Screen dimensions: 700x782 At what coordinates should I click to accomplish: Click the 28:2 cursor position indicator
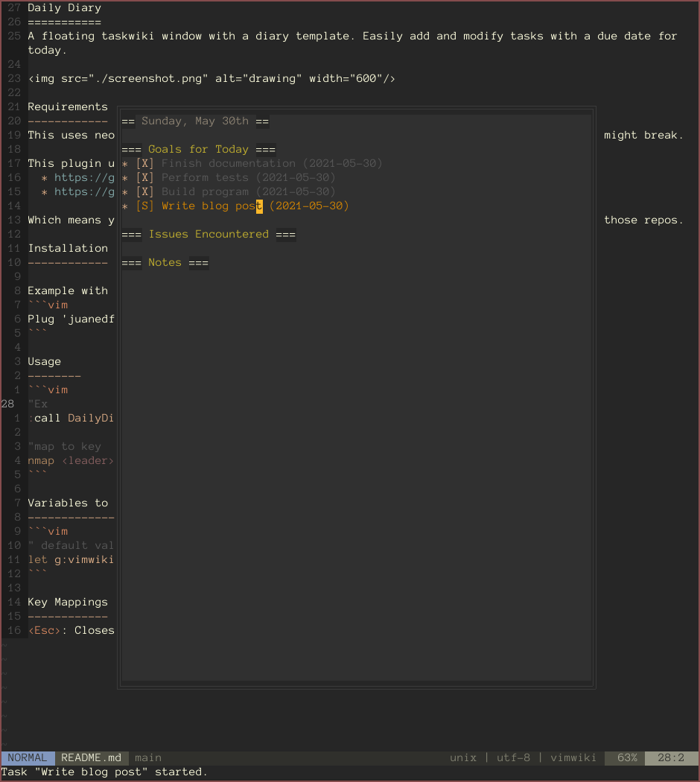(671, 758)
